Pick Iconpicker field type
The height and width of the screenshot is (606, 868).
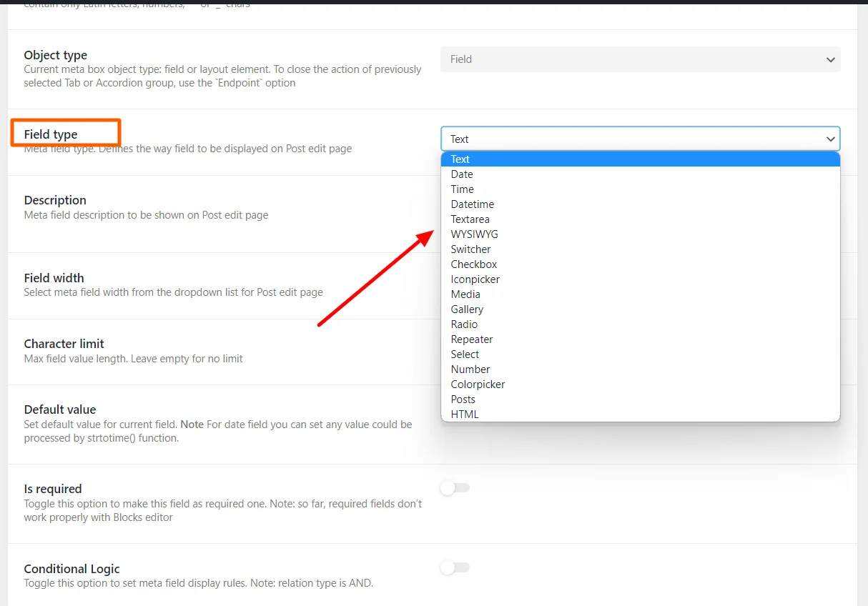click(x=640, y=279)
